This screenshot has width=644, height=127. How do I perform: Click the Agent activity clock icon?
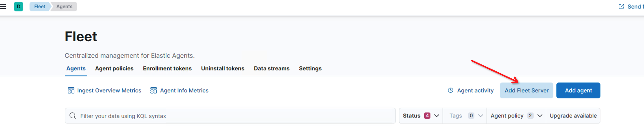[x=450, y=90]
